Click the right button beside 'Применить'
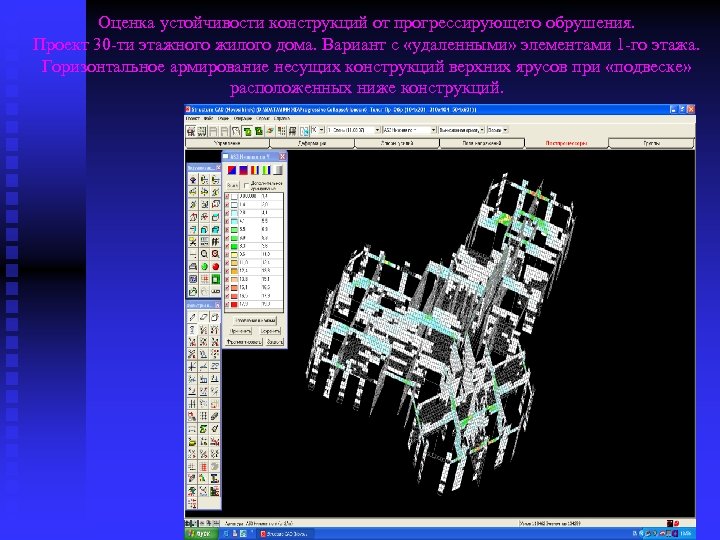Viewport: 720px width, 540px height. [270, 331]
